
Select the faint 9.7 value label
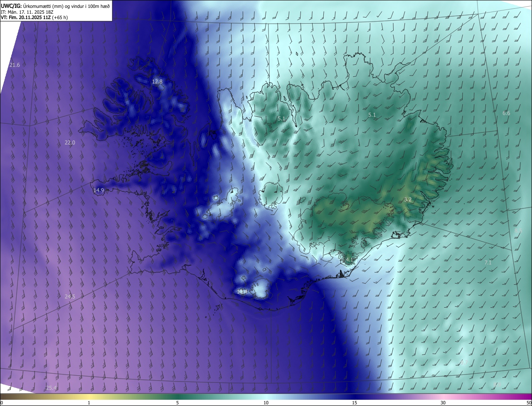[464, 363]
